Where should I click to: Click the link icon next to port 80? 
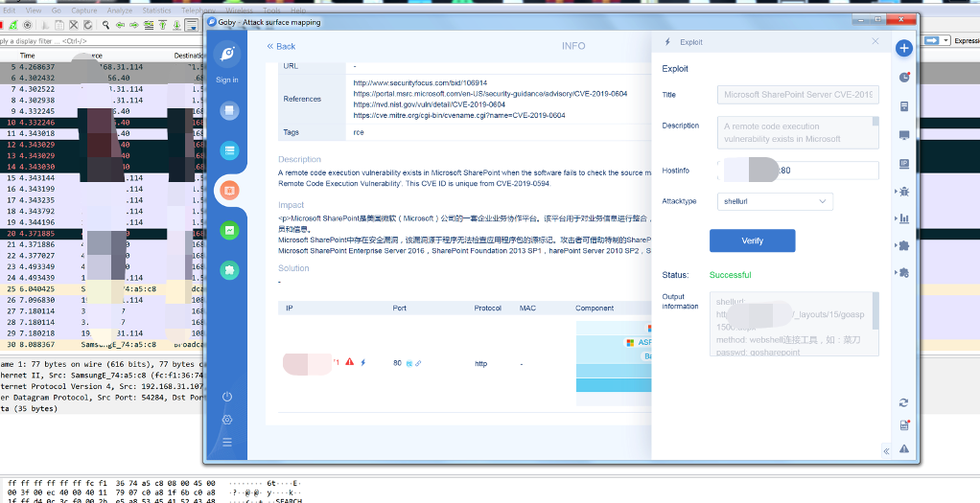418,363
